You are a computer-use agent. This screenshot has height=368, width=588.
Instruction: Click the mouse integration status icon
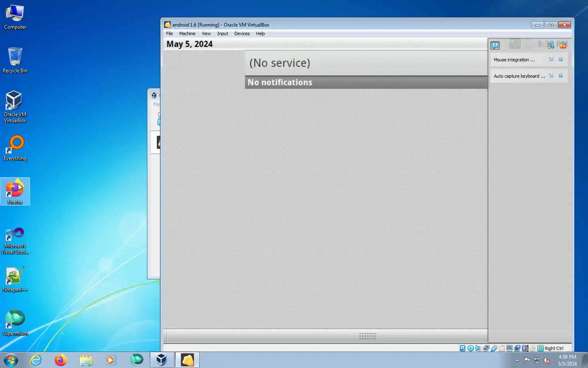click(x=532, y=348)
